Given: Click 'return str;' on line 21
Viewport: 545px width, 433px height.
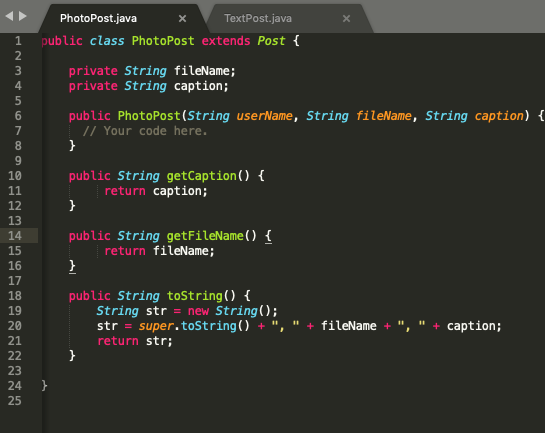Looking at the screenshot, I should [x=135, y=341].
